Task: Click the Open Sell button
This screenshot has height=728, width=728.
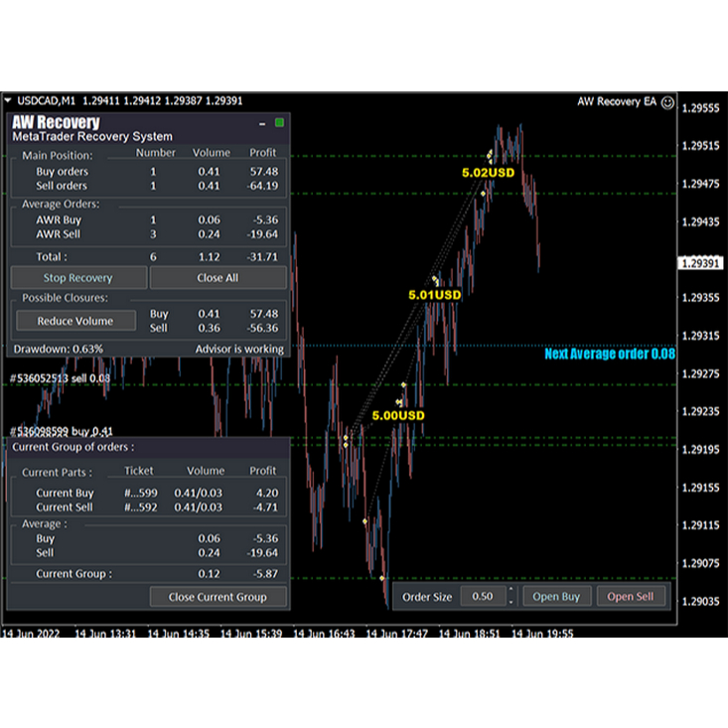Action: point(630,597)
